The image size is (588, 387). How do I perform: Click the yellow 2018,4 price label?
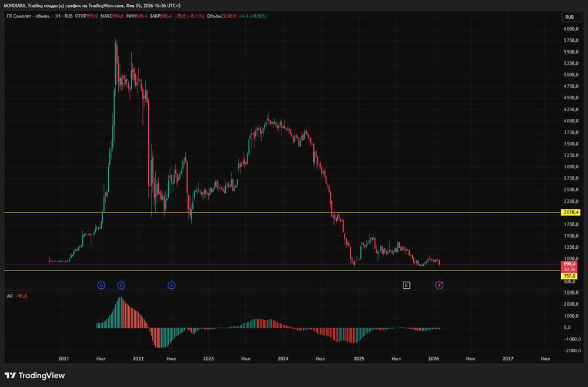570,213
